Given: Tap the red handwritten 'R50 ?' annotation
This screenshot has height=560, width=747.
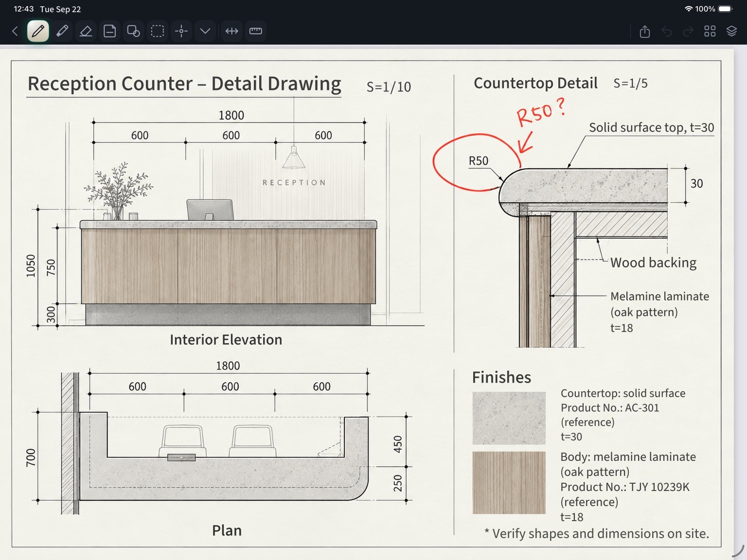Looking at the screenshot, I should 541,112.
